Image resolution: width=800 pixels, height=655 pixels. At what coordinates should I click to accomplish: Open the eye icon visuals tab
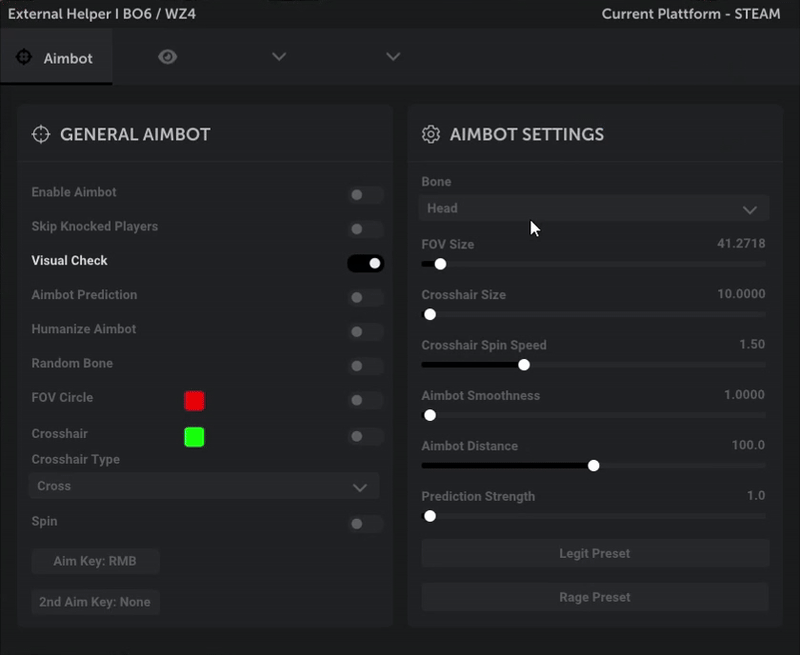[167, 57]
